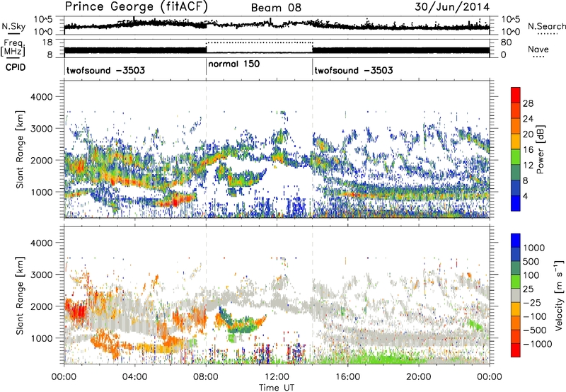The width and height of the screenshot is (566, 392).
Task: Click the "2000" range tick on power panel
Action: pos(41,160)
